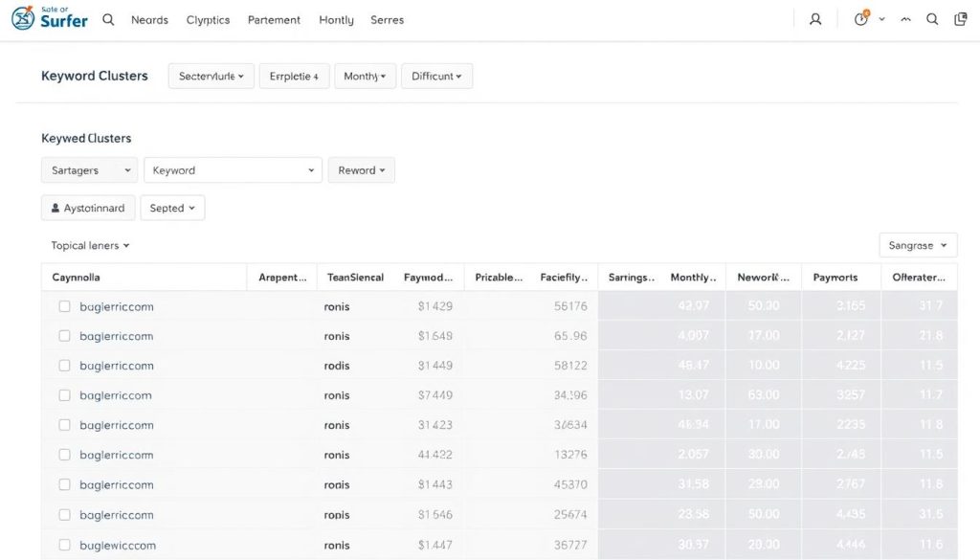Click inside the Keyword input field
980x560 pixels.
[233, 169]
